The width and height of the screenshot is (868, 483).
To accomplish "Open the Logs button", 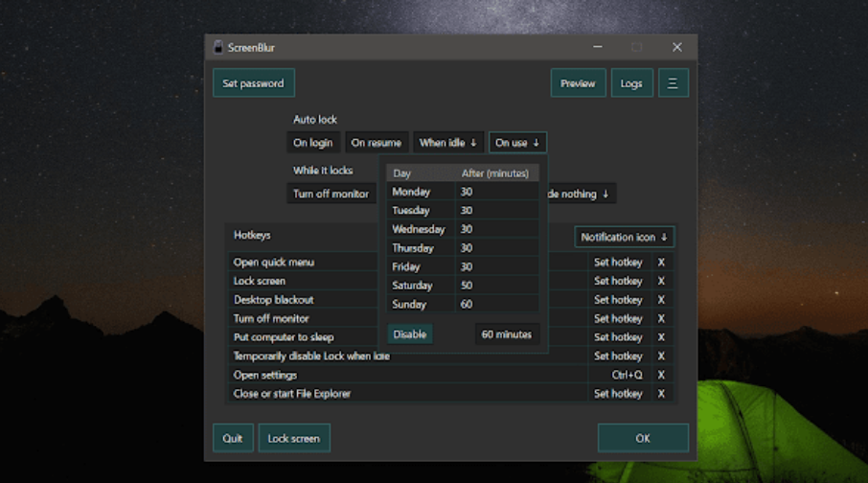I will (631, 83).
